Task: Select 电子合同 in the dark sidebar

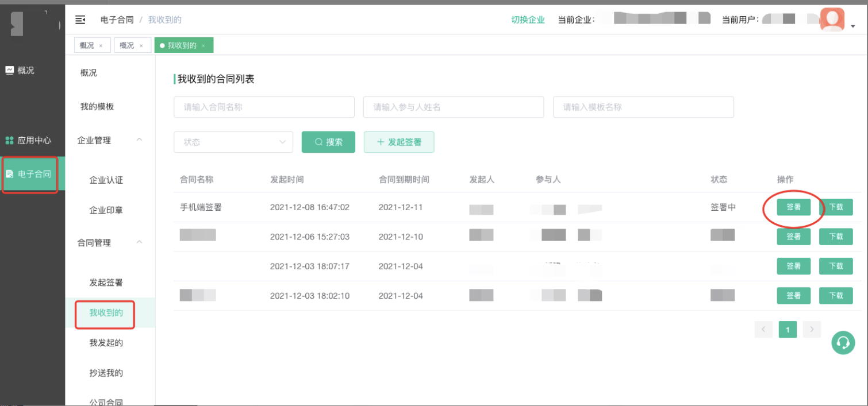Action: coord(30,174)
